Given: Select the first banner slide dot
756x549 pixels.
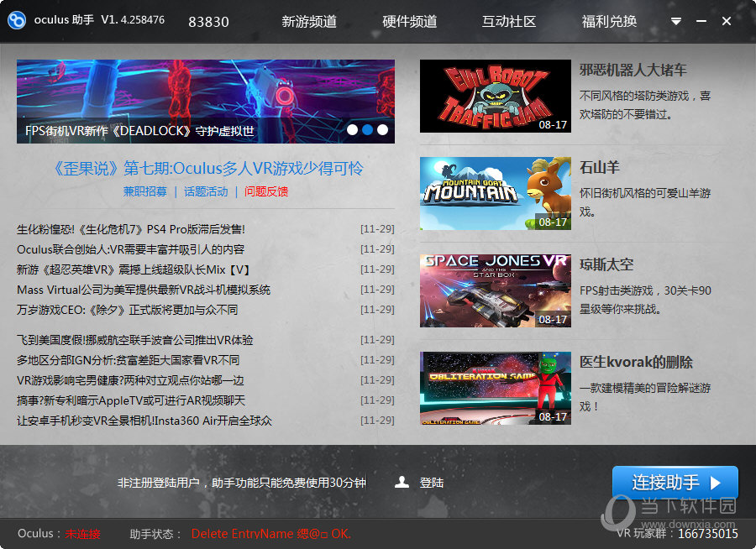Looking at the screenshot, I should point(353,129).
